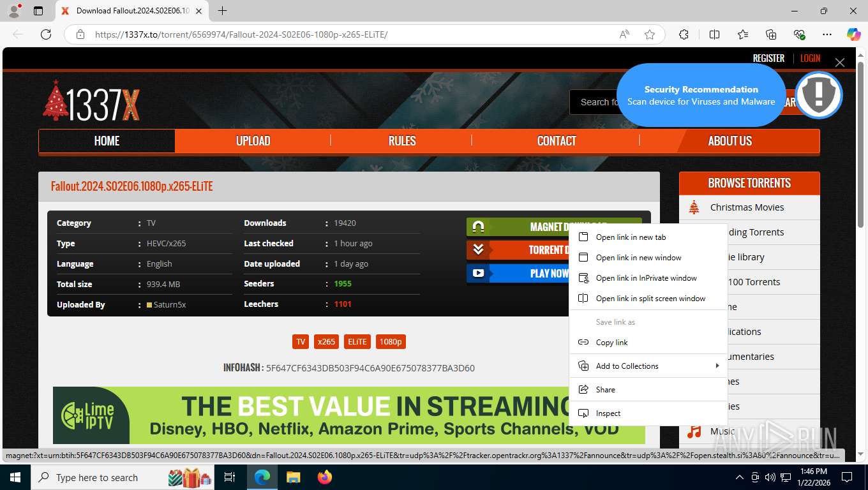Viewport: 868px width, 490px height.
Task: Open the volume speaker tray icon
Action: pyautogui.click(x=770, y=477)
